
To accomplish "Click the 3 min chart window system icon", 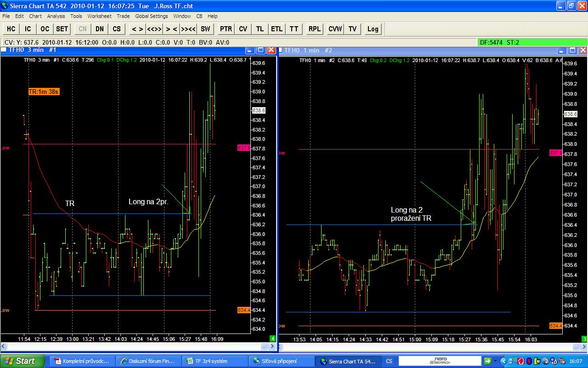I will (x=4, y=50).
